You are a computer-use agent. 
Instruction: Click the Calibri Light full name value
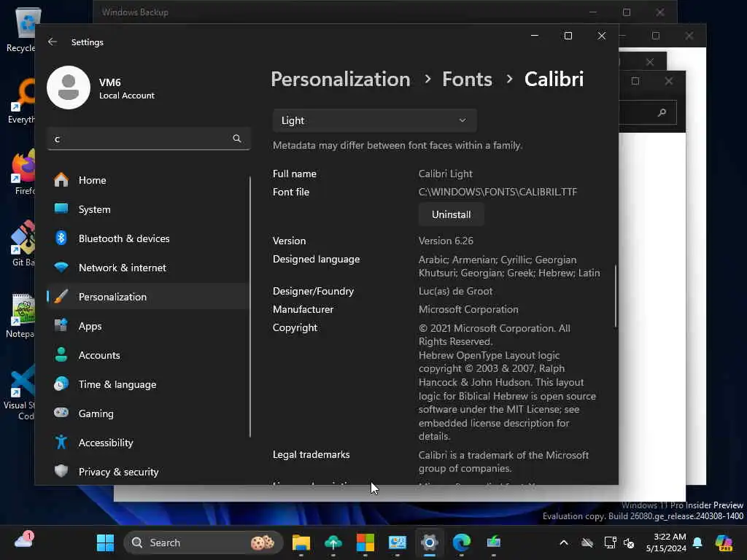(446, 174)
